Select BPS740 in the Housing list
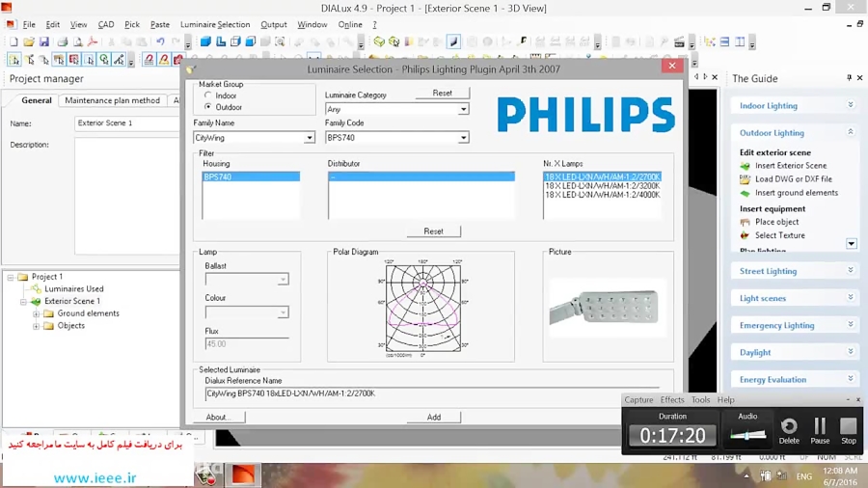868x488 pixels. 252,177
